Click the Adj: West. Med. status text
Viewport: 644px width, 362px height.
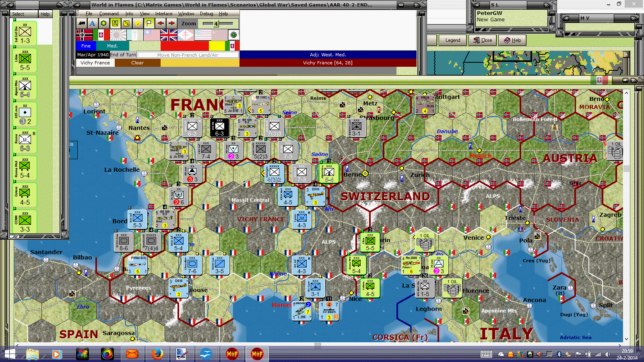(328, 55)
